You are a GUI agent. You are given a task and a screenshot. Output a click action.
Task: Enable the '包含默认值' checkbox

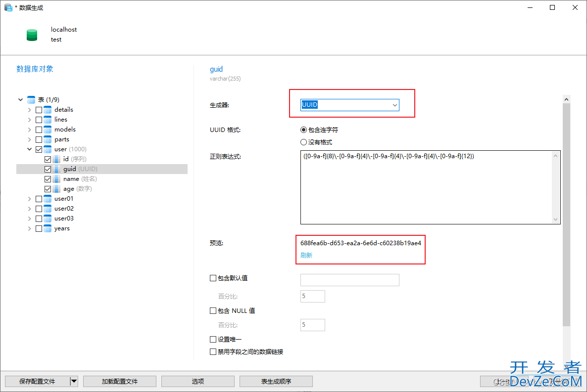213,278
